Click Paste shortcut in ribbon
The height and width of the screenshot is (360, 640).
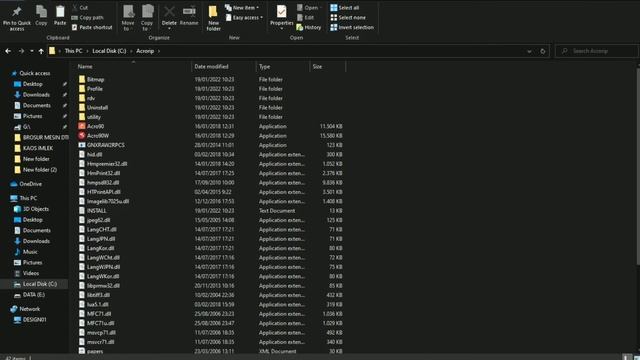pyautogui.click(x=92, y=27)
